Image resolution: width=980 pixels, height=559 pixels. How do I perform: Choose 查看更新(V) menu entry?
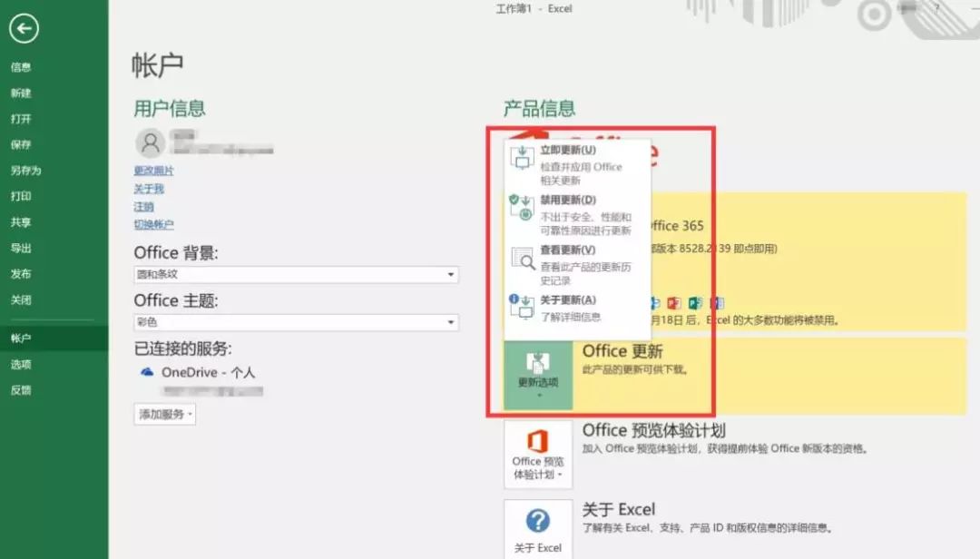tap(577, 264)
